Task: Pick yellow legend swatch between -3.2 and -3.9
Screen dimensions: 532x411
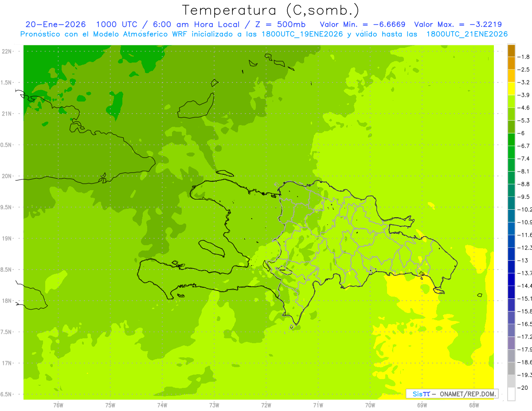Action: click(511, 89)
